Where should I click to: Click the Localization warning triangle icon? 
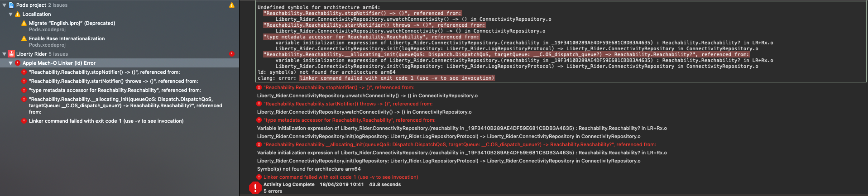(18, 14)
